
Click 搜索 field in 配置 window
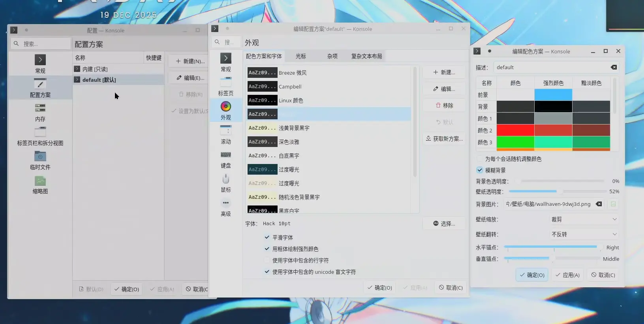pos(41,43)
